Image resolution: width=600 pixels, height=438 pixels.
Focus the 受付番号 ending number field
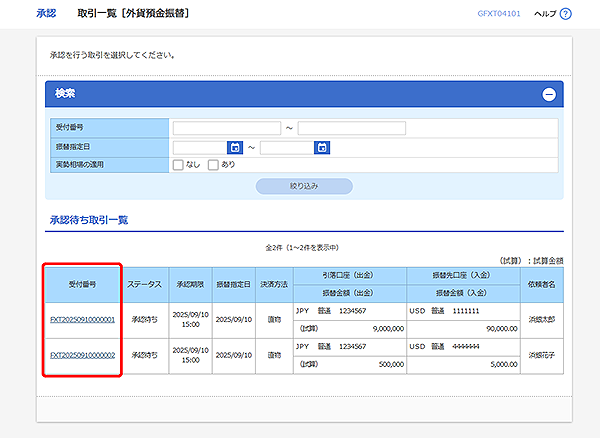coord(352,128)
